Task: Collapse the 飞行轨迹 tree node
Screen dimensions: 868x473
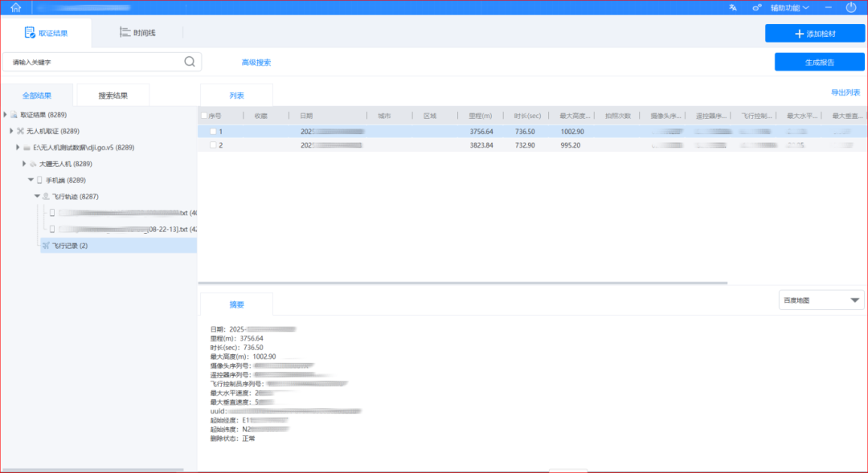Action: pyautogui.click(x=37, y=197)
